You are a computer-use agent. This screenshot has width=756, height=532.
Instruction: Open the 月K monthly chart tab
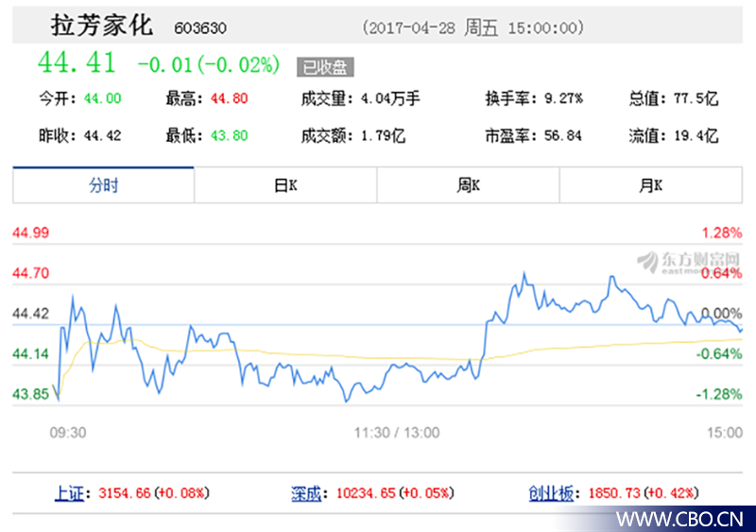(x=651, y=185)
